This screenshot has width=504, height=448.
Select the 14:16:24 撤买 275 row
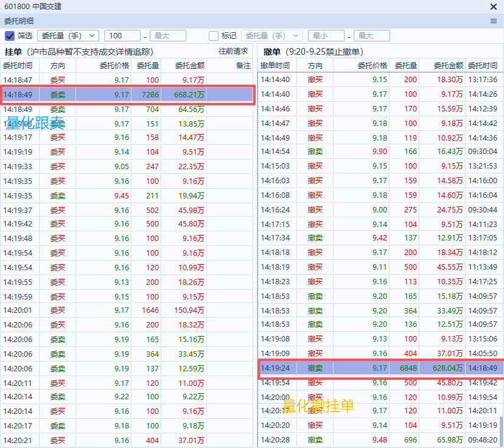[x=380, y=210]
